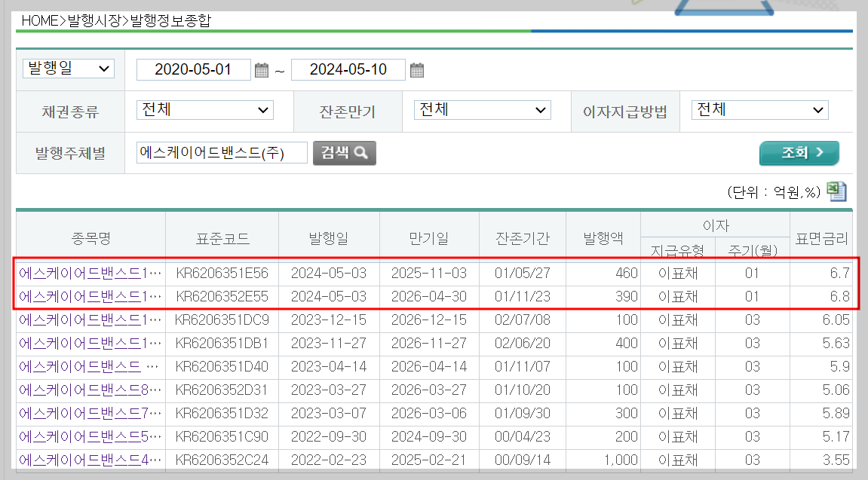Open bond link in row KR6206351DB1

tap(90, 344)
